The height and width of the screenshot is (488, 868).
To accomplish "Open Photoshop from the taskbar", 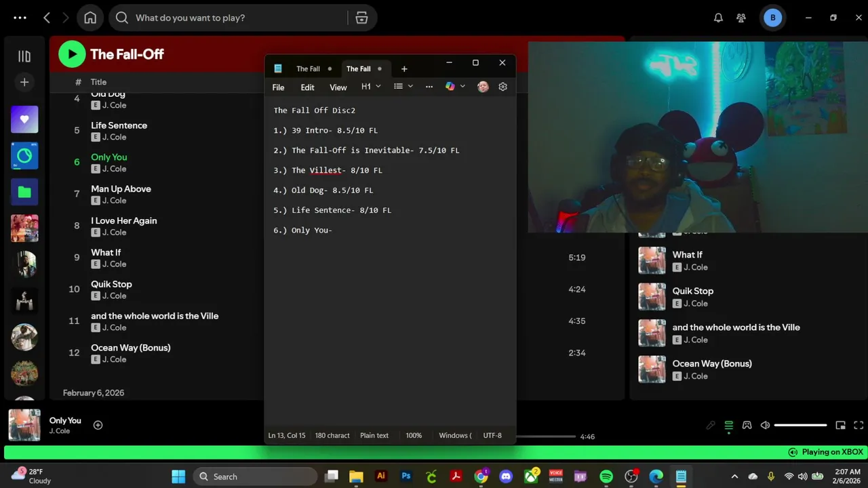I will 406,476.
